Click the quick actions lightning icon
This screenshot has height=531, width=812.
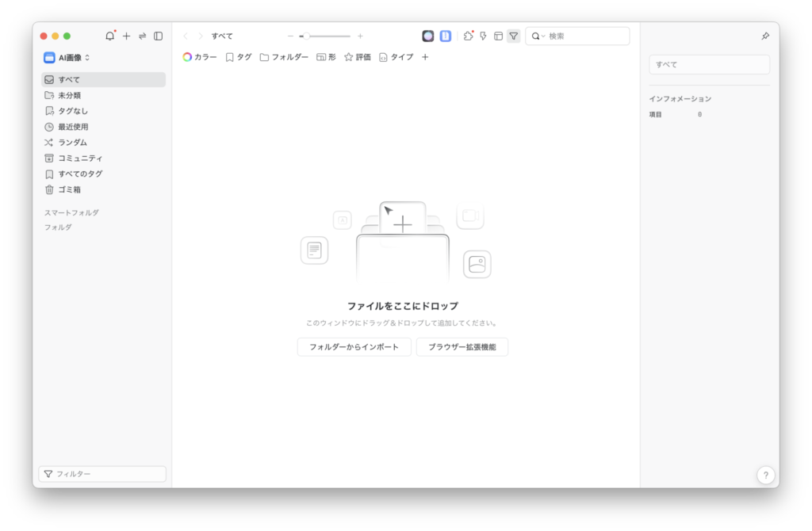coord(483,36)
